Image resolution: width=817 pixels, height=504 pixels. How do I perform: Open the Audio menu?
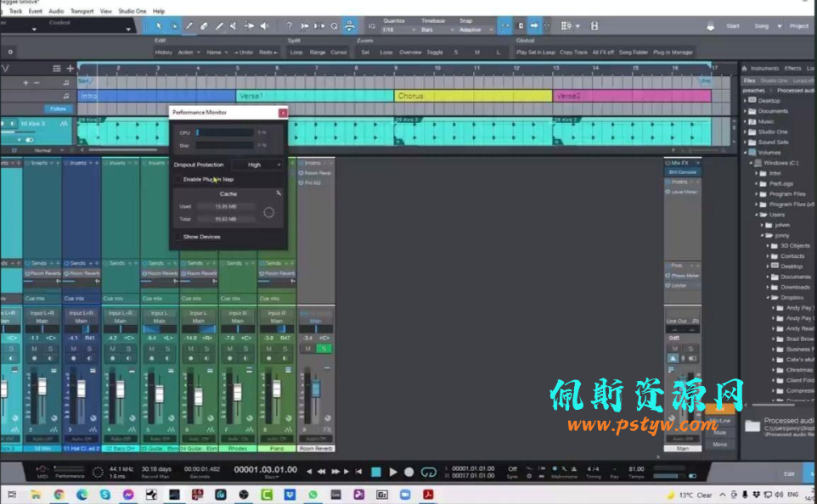coord(56,11)
